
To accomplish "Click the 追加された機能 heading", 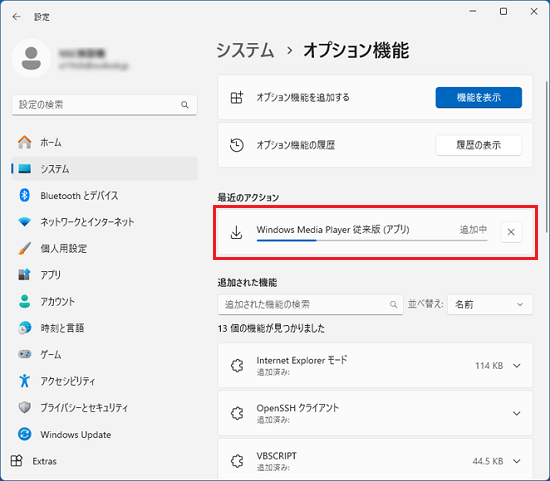I will [247, 282].
